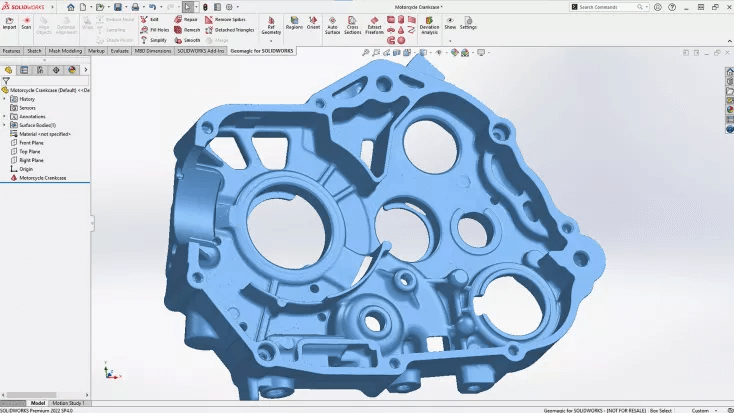Switch to the Mesh Modeling tab
The width and height of the screenshot is (734, 413).
pos(65,50)
